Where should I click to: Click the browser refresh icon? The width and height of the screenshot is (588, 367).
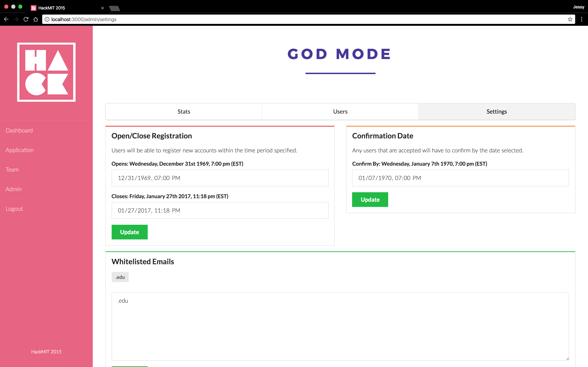[x=26, y=19]
